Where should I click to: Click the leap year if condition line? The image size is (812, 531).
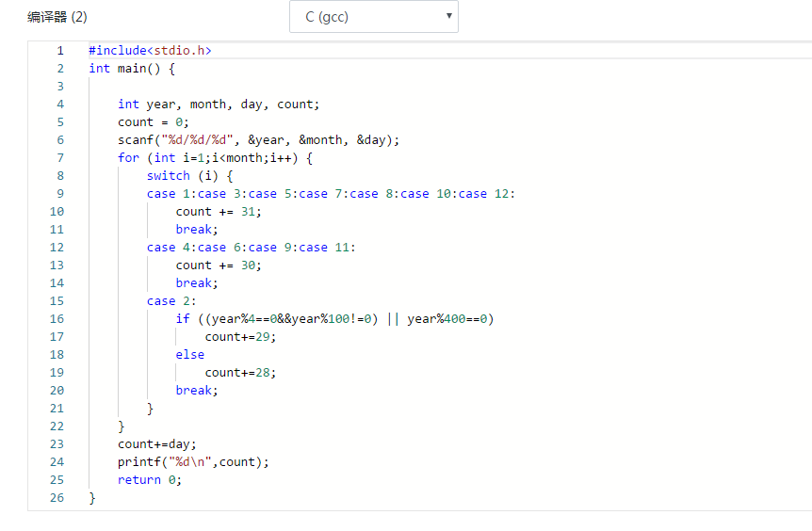[x=334, y=319]
